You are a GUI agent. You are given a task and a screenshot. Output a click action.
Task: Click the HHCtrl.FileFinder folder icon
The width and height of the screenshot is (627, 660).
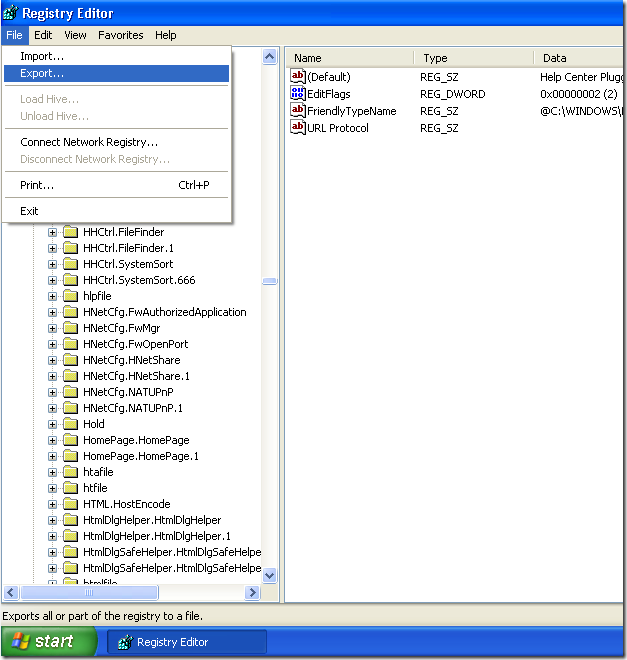click(x=70, y=232)
